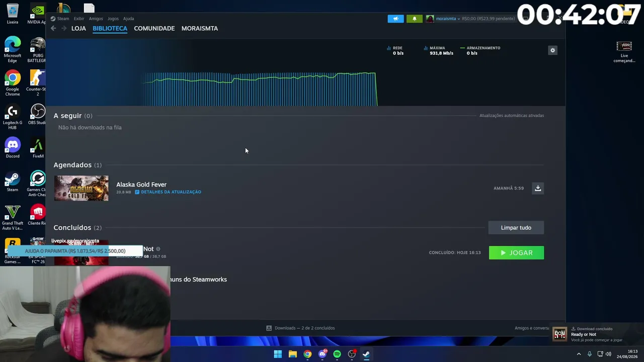Image resolution: width=644 pixels, height=362 pixels.
Task: Open Spotify from the taskbar
Action: (337, 354)
